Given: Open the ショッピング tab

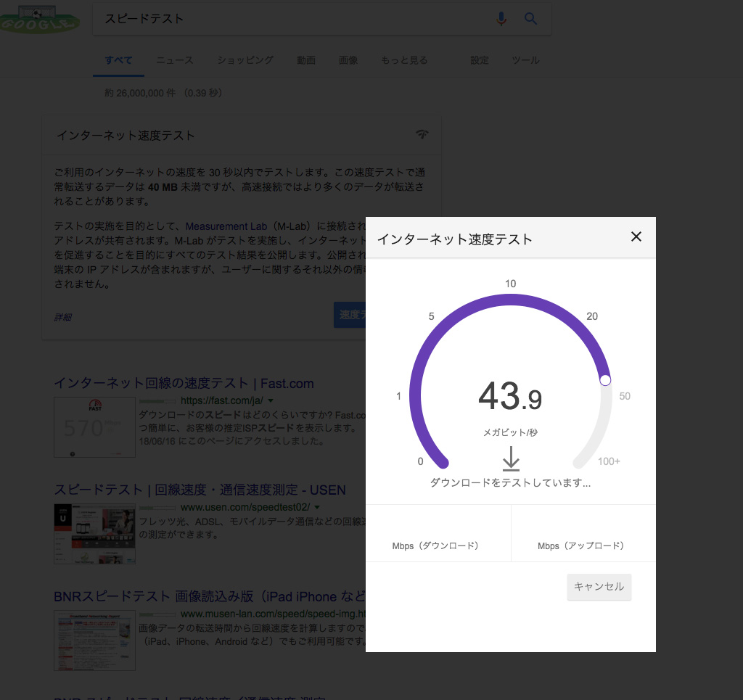Looking at the screenshot, I should point(245,60).
